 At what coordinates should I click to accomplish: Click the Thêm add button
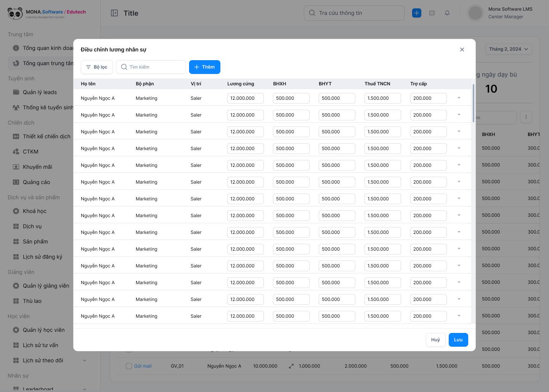[x=205, y=67]
